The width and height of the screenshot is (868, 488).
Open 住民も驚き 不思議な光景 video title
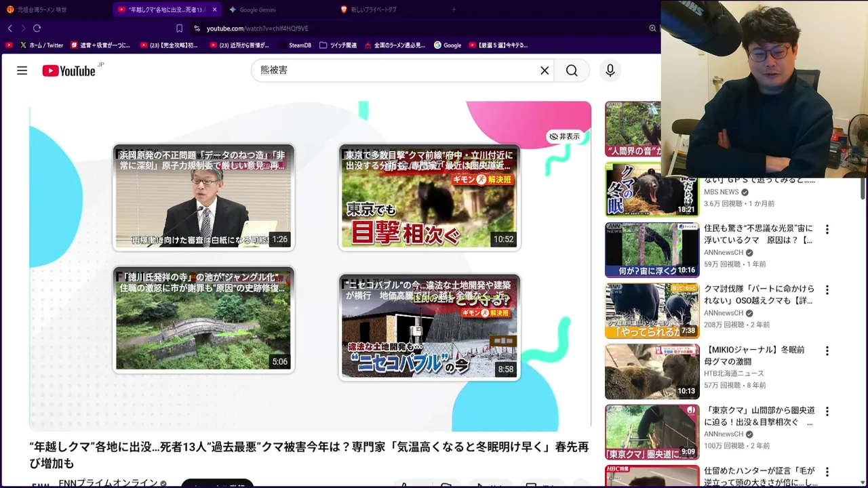click(x=758, y=234)
